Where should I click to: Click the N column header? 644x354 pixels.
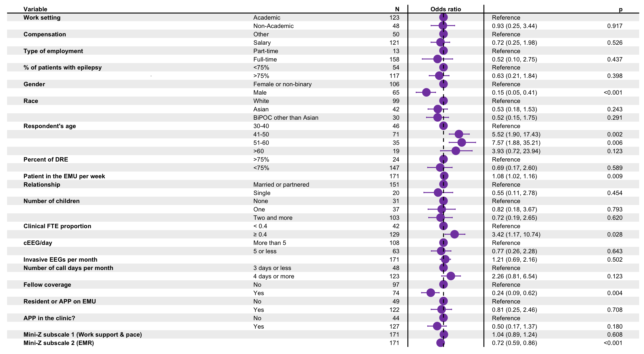[x=397, y=9]
